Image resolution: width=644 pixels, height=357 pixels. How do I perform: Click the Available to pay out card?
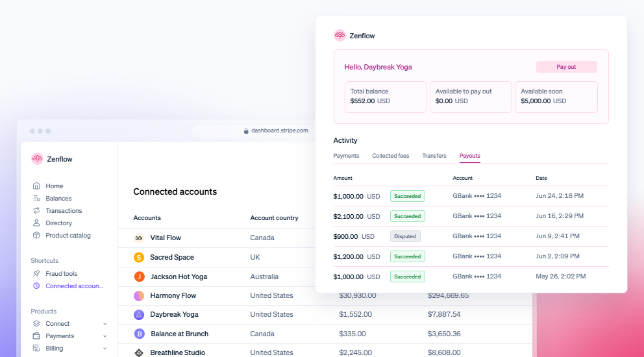(x=471, y=97)
